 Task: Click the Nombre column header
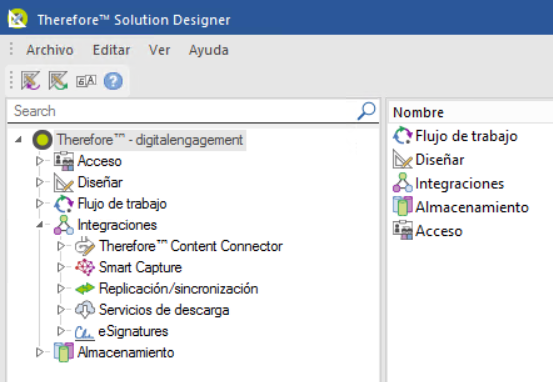(418, 113)
